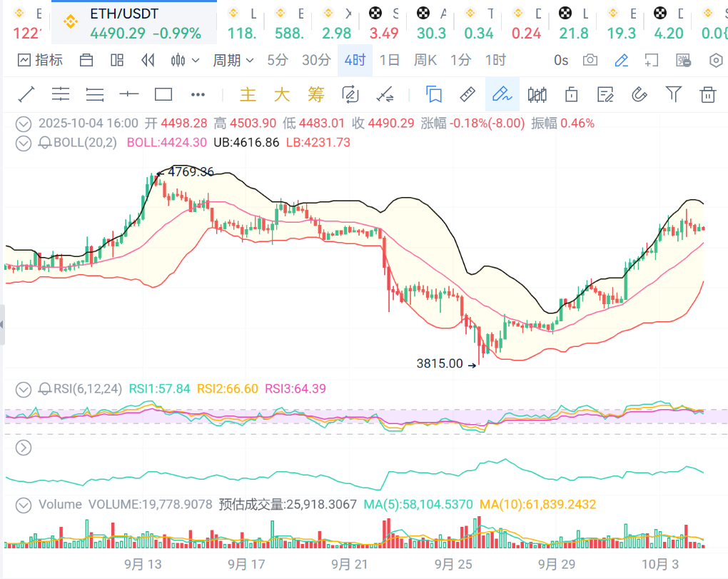The width and height of the screenshot is (728, 579).
Task: Open the 指标 indicators panel
Action: click(40, 61)
